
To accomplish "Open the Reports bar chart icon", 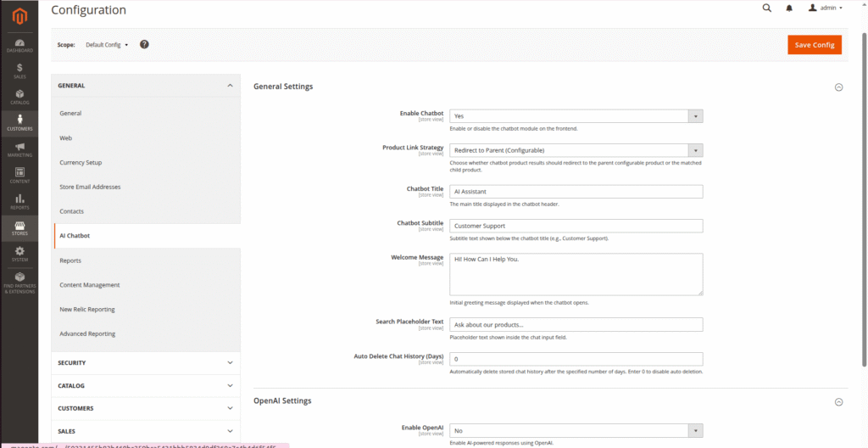I will click(x=19, y=201).
